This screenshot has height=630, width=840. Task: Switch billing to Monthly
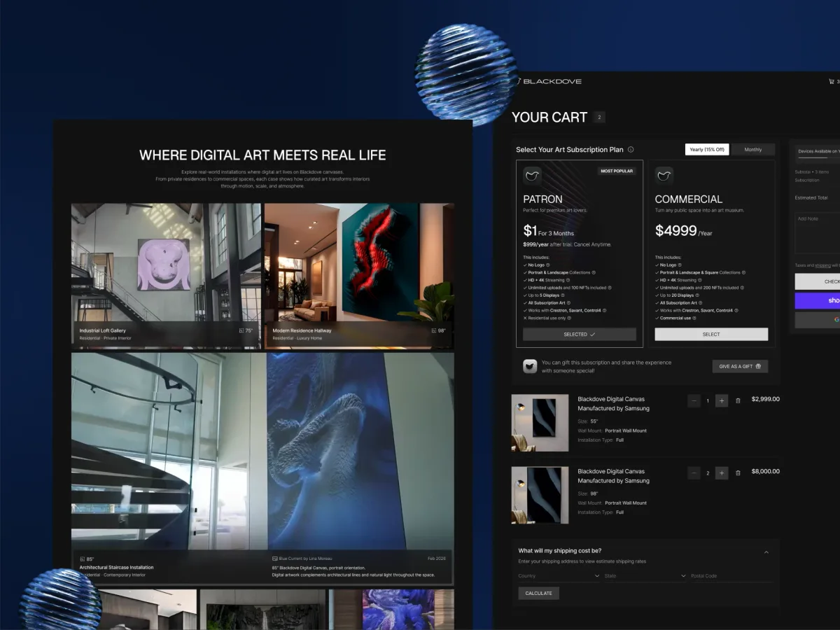pos(753,150)
